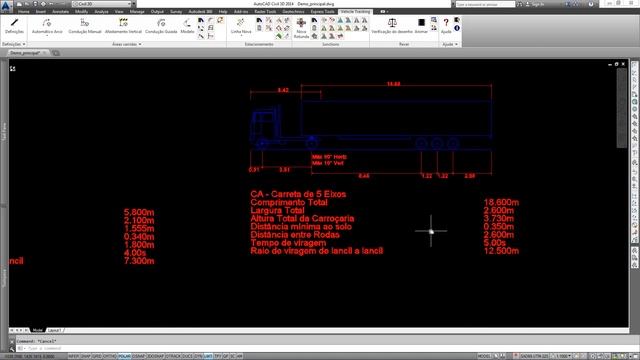Click Sign In in the title bar
This screenshot has width=640, height=360.
pyautogui.click(x=538, y=4)
